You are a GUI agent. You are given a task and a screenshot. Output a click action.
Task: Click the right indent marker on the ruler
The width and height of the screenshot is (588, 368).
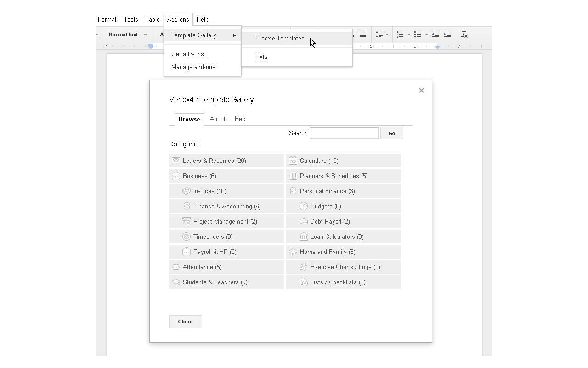pos(437,47)
